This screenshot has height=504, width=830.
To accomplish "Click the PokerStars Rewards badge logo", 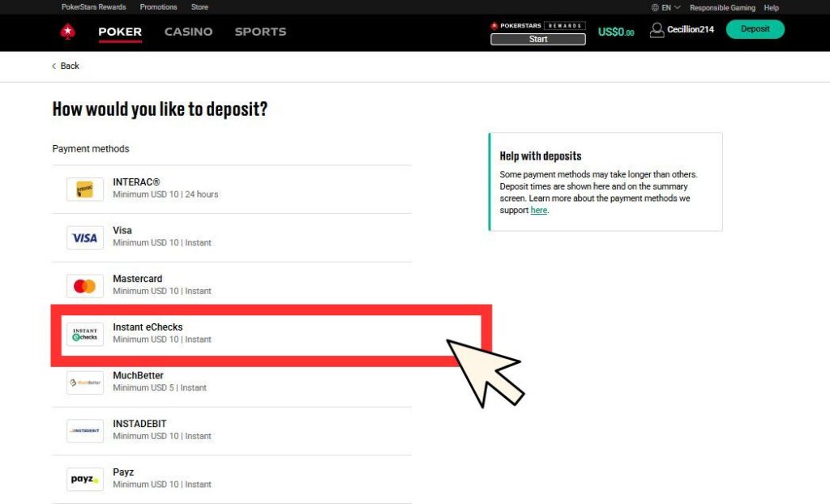I will (x=538, y=25).
